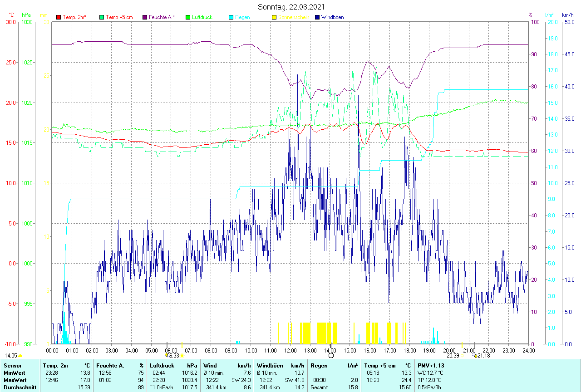Click the '25.0' temperature axis value
The height and width of the screenshot is (392, 581).
(10, 62)
